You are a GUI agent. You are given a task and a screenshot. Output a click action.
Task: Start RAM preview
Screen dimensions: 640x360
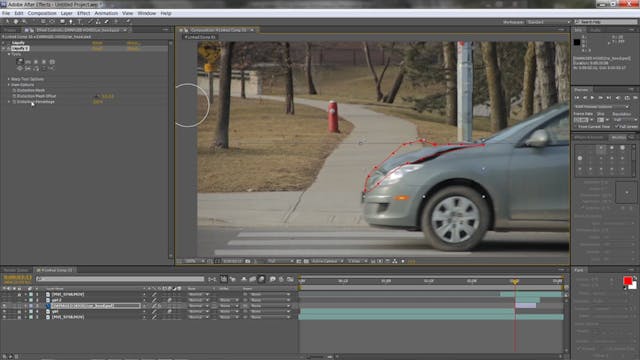636,98
